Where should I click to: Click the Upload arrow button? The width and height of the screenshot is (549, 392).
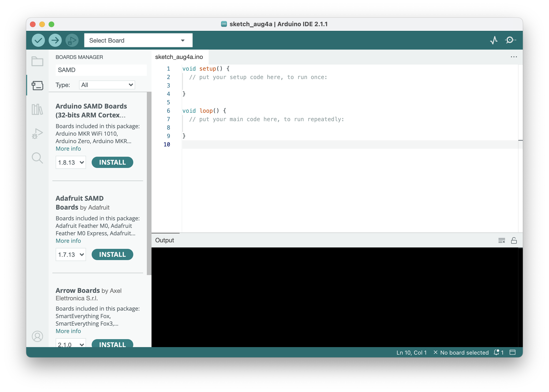coord(55,40)
